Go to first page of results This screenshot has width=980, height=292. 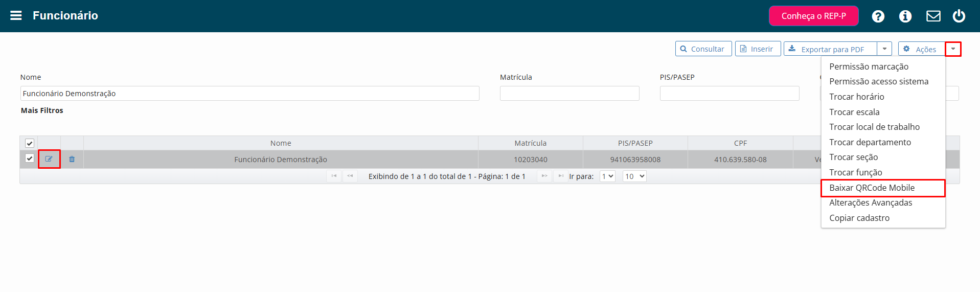point(334,176)
